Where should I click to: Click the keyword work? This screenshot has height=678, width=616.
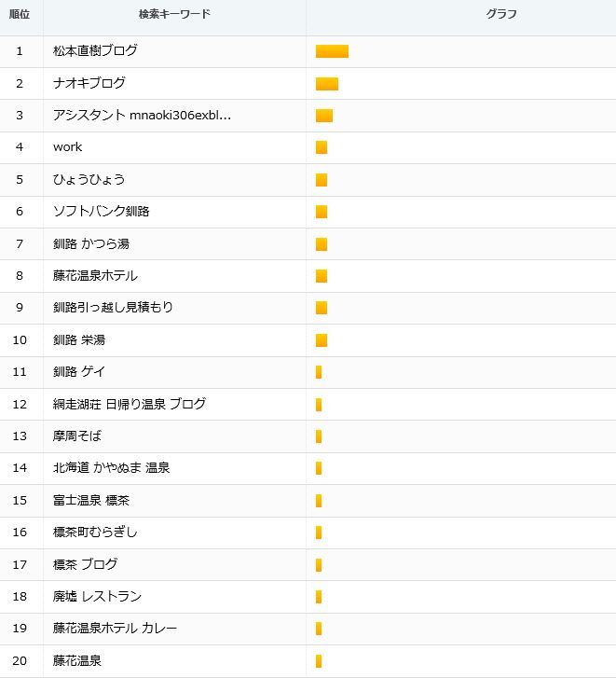pos(67,147)
